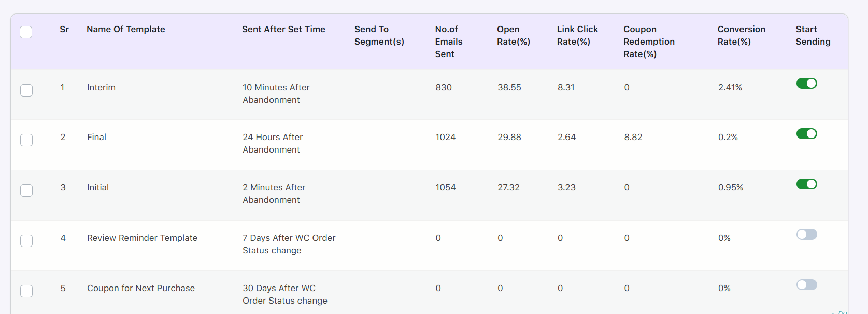Tick the select-all checkbox in the table header
This screenshot has width=868, height=314.
(26, 32)
